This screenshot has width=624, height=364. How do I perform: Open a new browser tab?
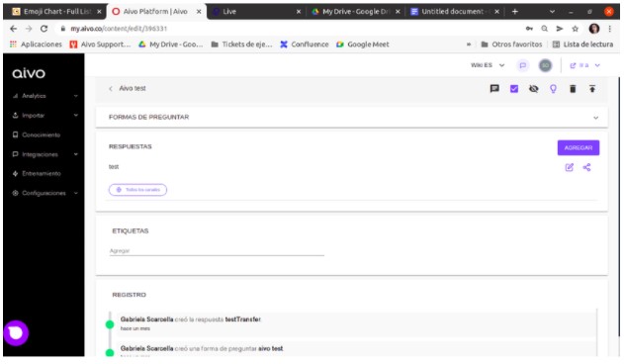514,12
